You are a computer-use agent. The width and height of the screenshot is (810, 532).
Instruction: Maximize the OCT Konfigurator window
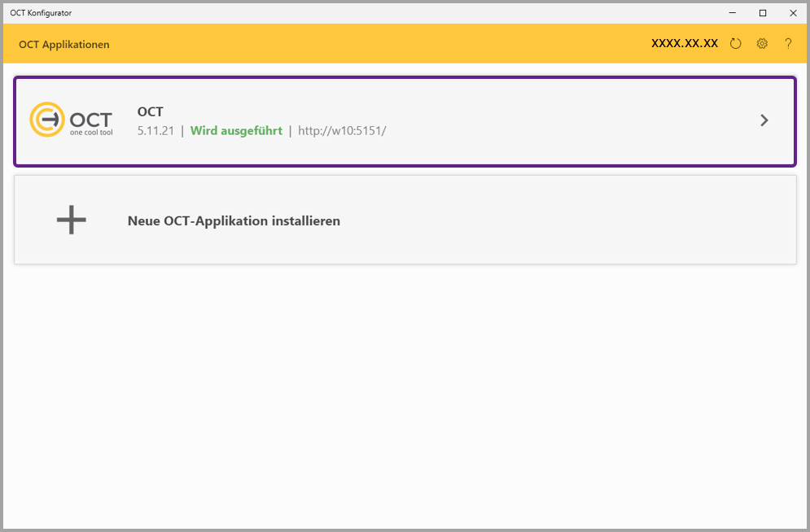(763, 13)
